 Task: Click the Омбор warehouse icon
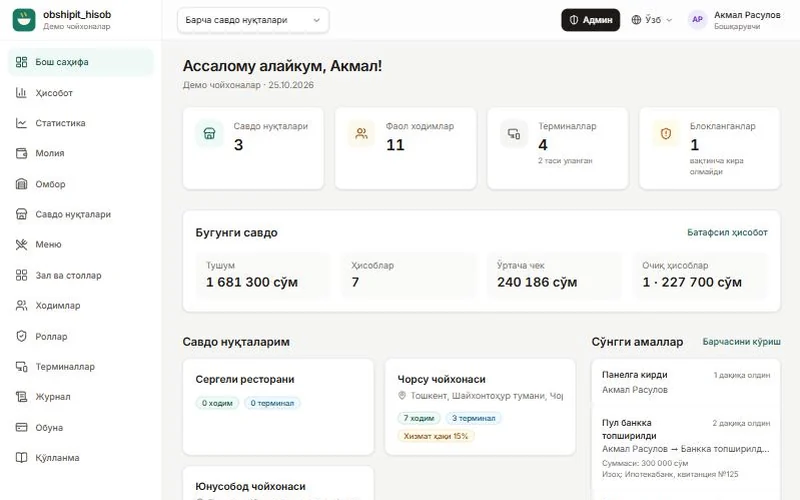coord(21,184)
